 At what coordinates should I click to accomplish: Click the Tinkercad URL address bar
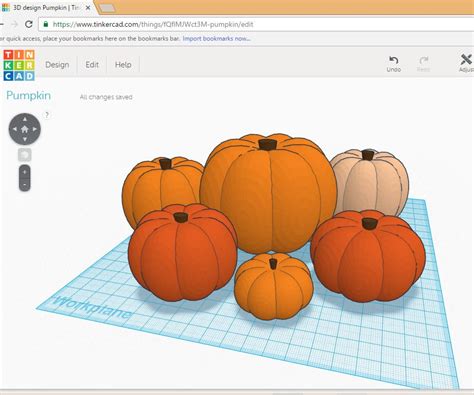click(x=256, y=24)
